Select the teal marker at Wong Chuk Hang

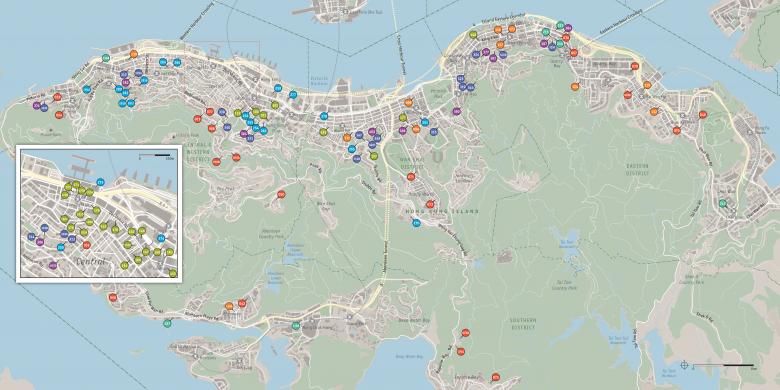(296, 326)
